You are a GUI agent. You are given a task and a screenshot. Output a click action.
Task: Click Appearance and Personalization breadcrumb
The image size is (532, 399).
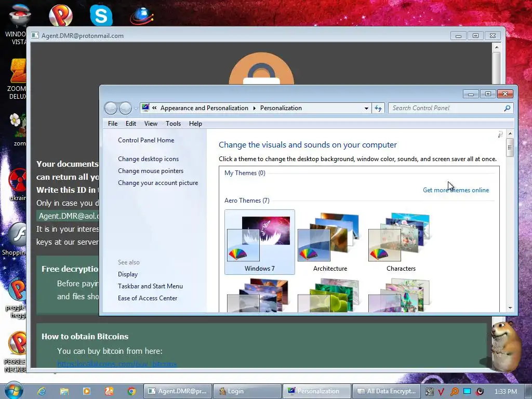click(x=204, y=108)
